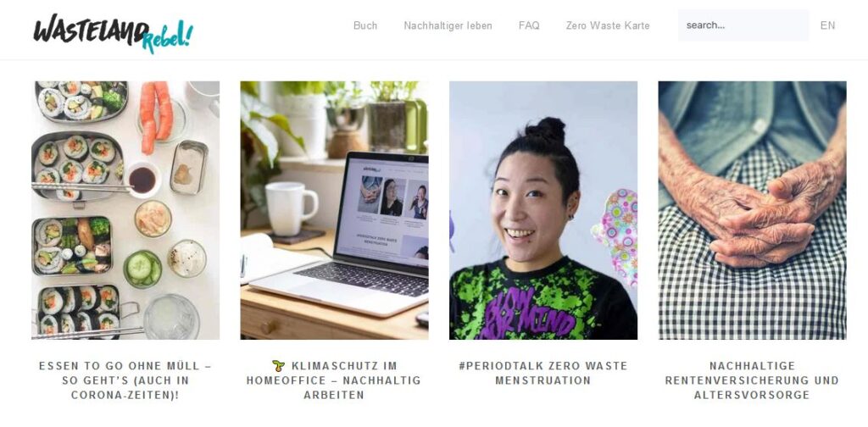868x427 pixels.
Task: Open the laptop homeoffice desk thumbnail
Action: pos(334,210)
